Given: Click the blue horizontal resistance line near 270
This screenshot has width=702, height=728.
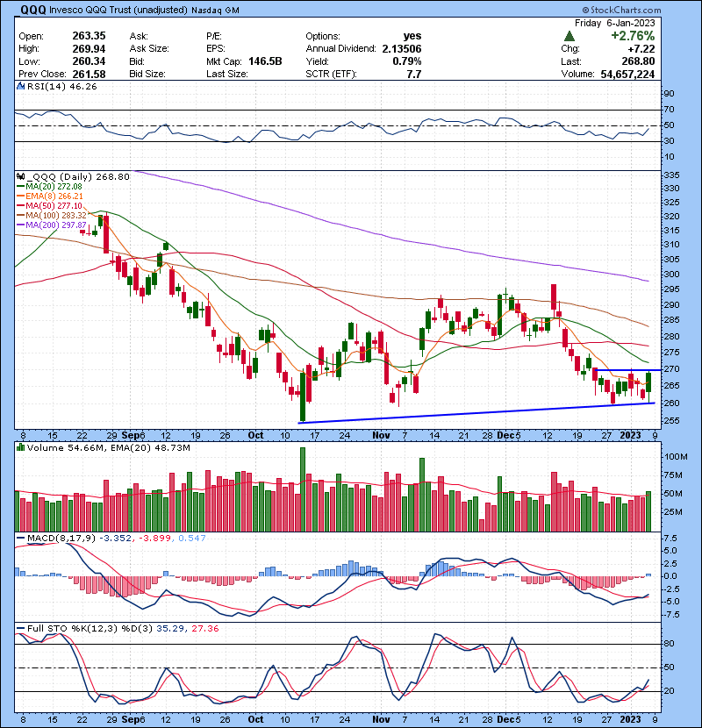Looking at the screenshot, I should pyautogui.click(x=628, y=370).
